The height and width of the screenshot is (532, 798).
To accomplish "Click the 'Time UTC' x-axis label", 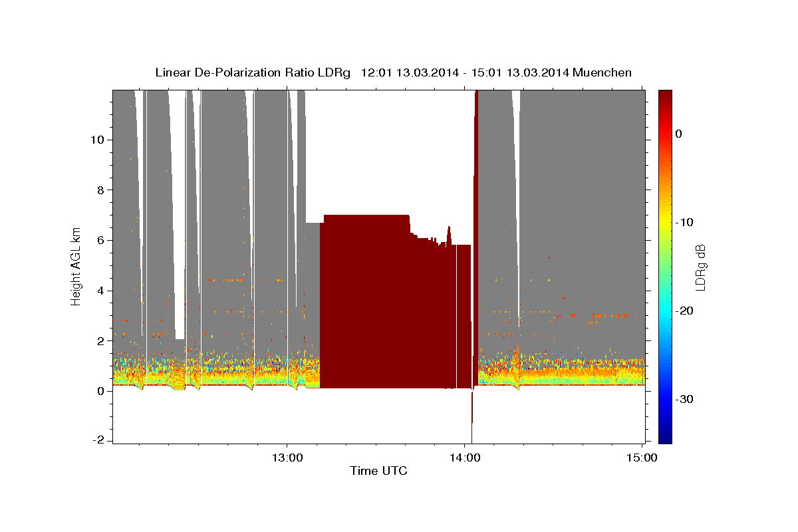I will tap(378, 471).
